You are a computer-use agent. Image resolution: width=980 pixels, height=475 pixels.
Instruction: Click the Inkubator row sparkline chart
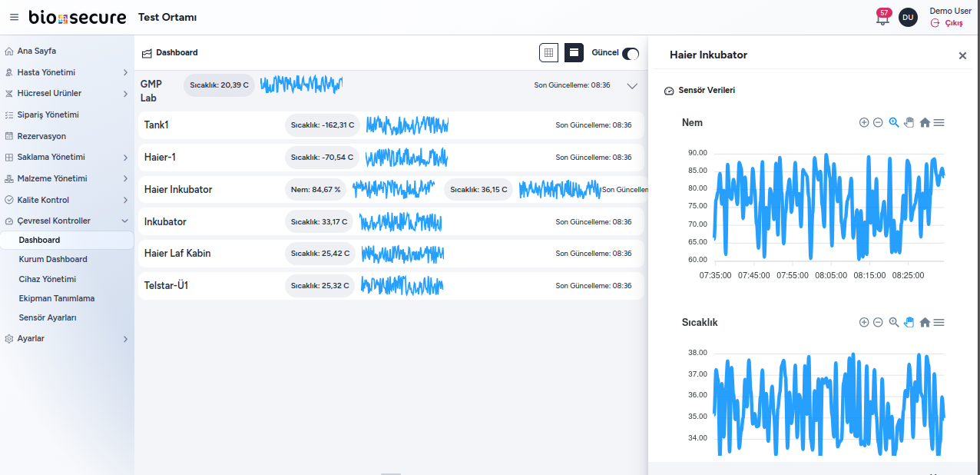click(x=400, y=221)
